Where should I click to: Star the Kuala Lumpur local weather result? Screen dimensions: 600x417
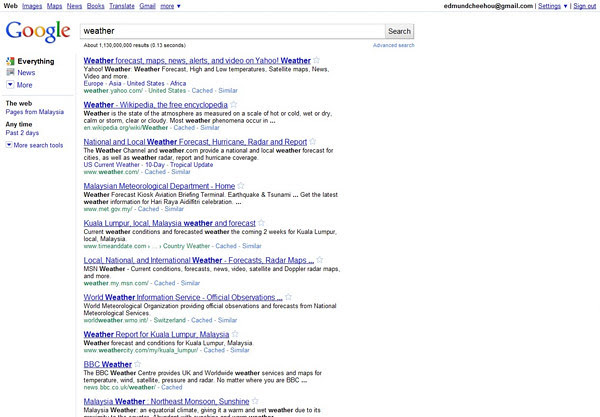[x=261, y=222]
